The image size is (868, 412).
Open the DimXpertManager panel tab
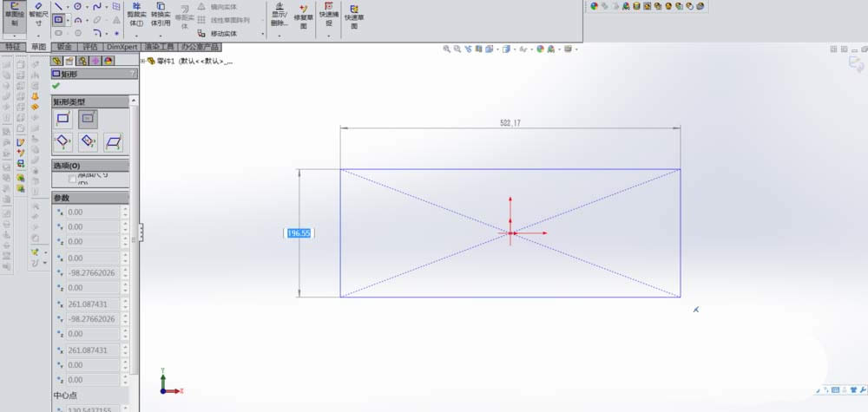point(95,61)
